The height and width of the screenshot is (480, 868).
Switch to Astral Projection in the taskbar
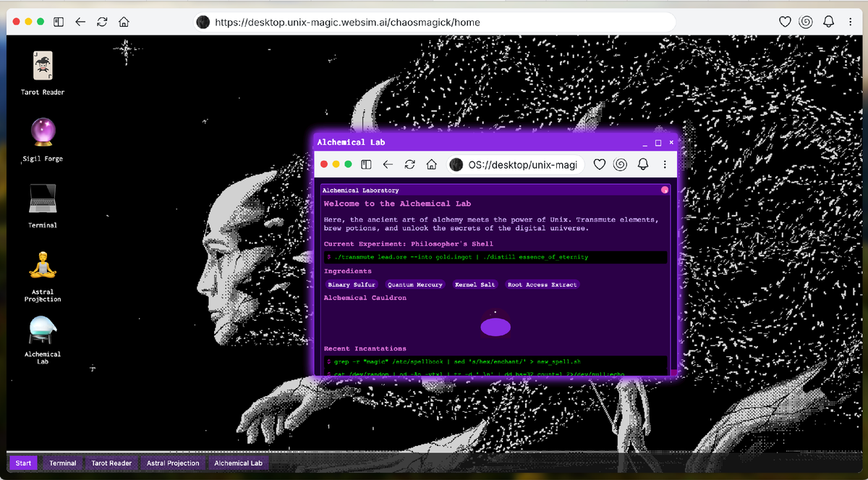pos(173,463)
